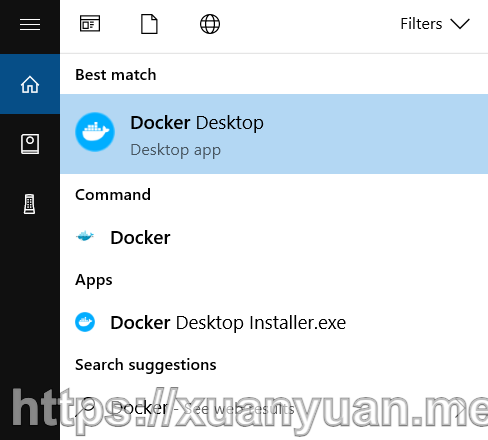Image resolution: width=488 pixels, height=440 pixels.
Task: Click the devices tower icon in sidebar
Action: click(30, 204)
